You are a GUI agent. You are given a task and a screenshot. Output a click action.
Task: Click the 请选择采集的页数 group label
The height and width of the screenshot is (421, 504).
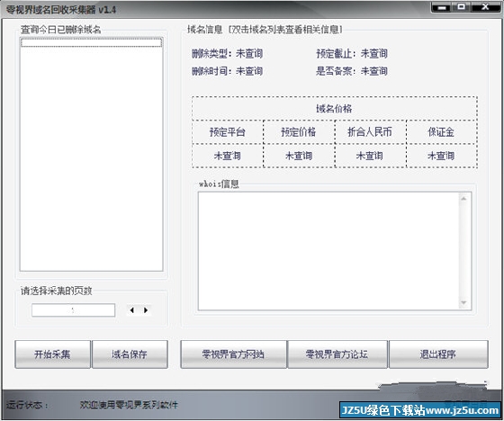(x=57, y=291)
